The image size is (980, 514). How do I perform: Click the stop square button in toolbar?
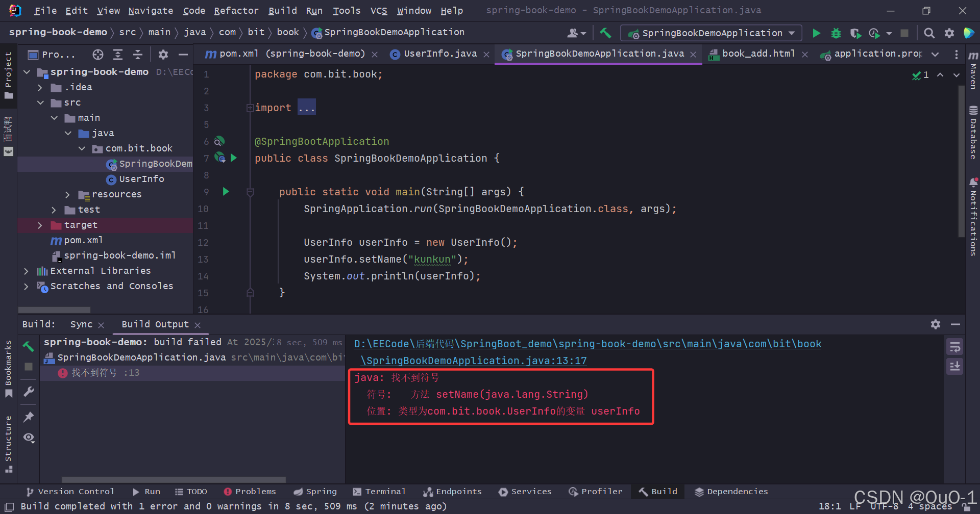904,33
